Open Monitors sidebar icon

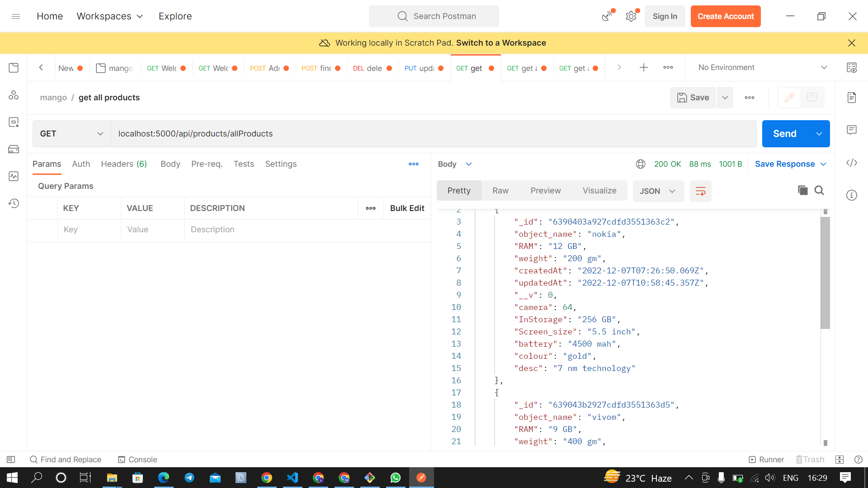pos(14,176)
